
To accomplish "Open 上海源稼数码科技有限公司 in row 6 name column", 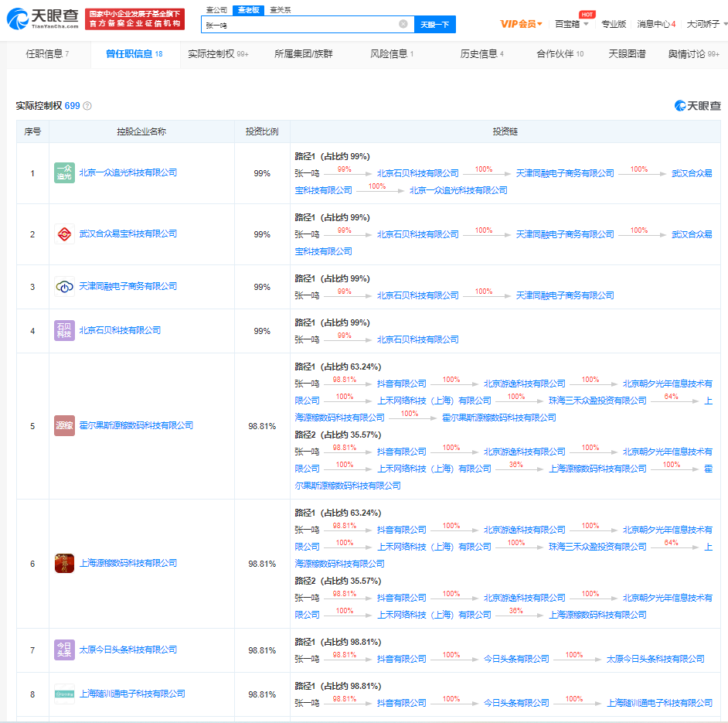I will [x=128, y=563].
